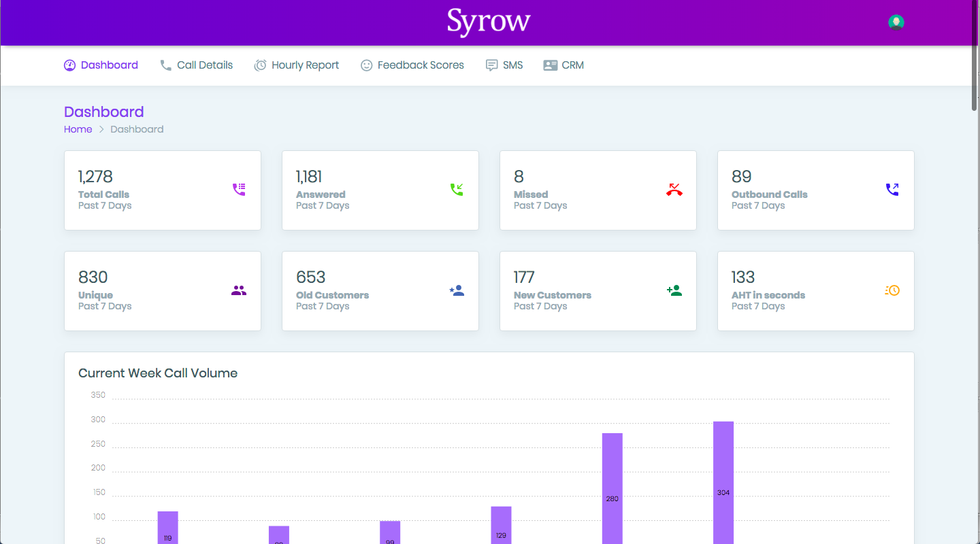Open the user avatar profile menu
980x544 pixels.
click(x=896, y=22)
